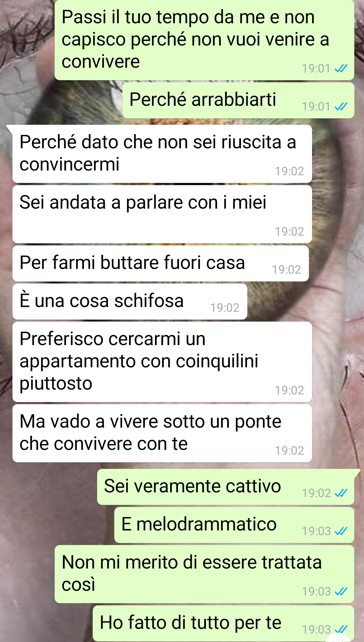Tap the 'Preferisco cercarmi un appartamento' message

162,362
